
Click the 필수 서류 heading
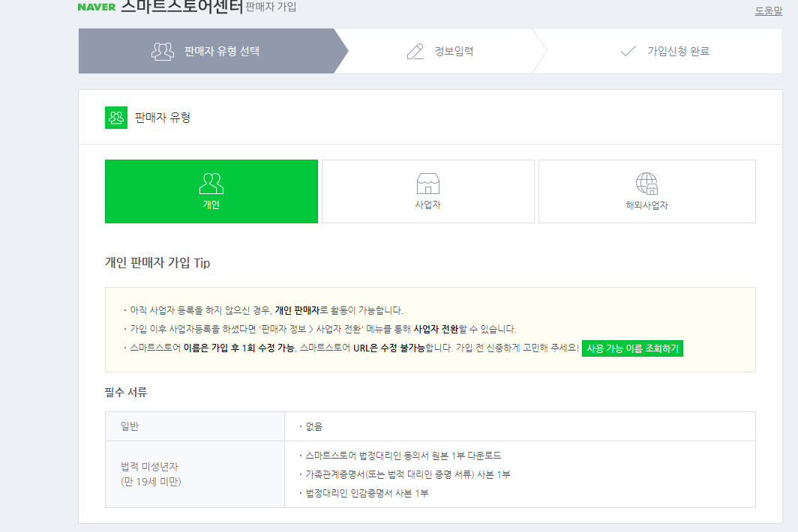pyautogui.click(x=126, y=392)
